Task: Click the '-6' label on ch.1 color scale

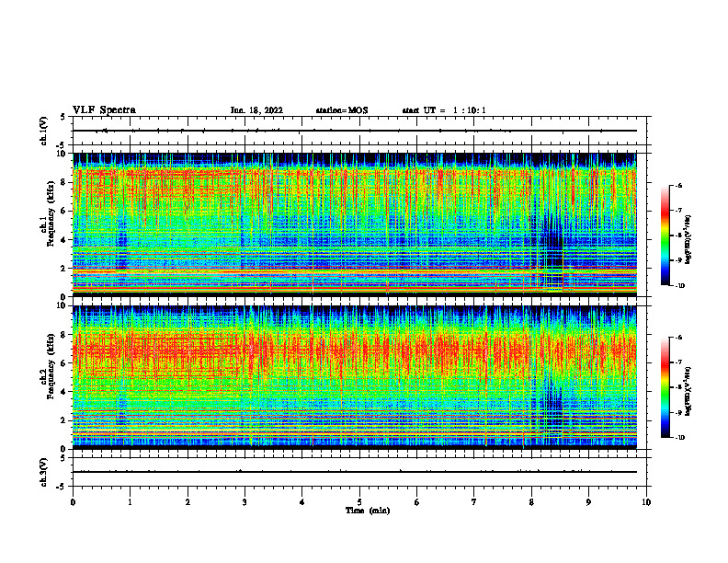Action: coord(678,186)
